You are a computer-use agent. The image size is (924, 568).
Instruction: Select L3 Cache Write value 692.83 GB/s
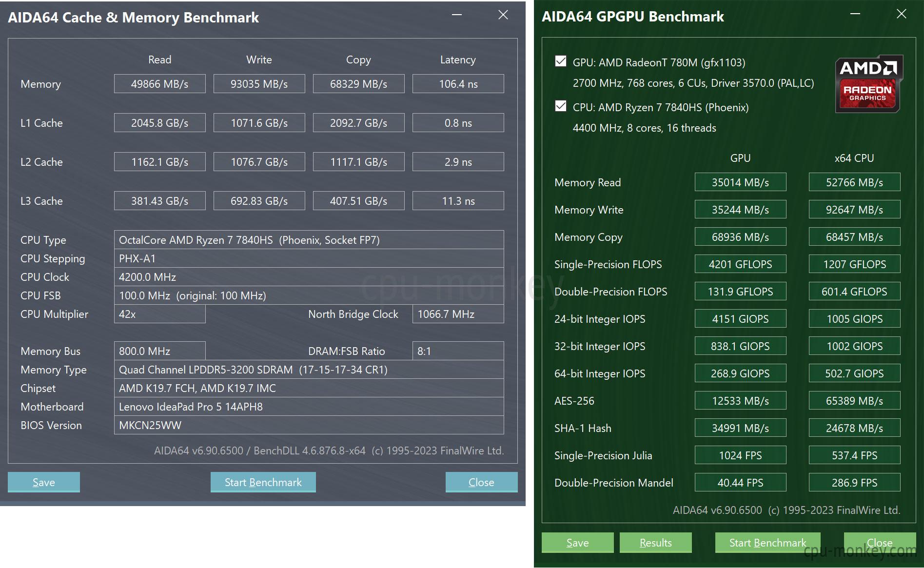(259, 201)
